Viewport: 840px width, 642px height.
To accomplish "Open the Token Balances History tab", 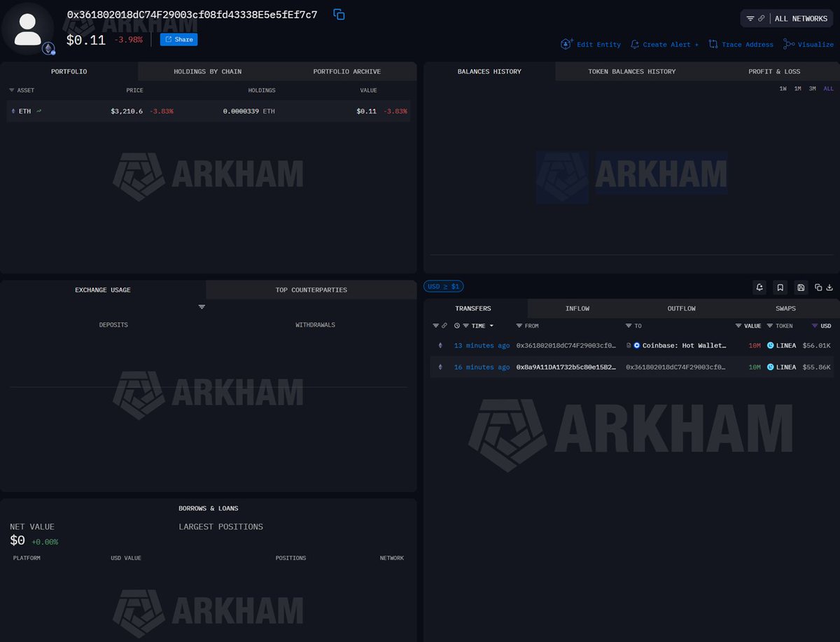I will pyautogui.click(x=632, y=71).
